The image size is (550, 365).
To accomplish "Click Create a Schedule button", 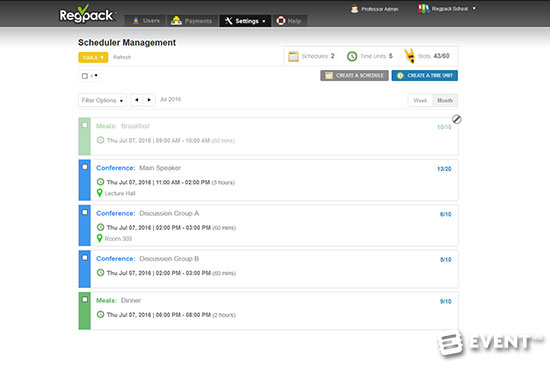I will 354,75.
